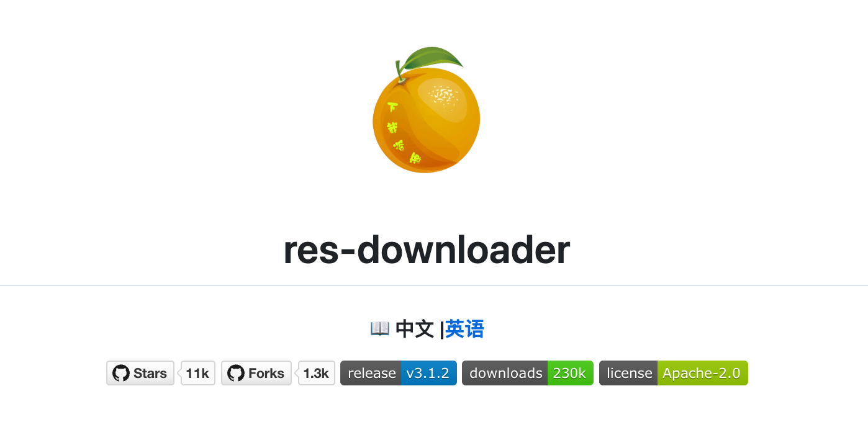Open the 1.3k forks count
Screen dimensions: 868x422
[x=316, y=373]
